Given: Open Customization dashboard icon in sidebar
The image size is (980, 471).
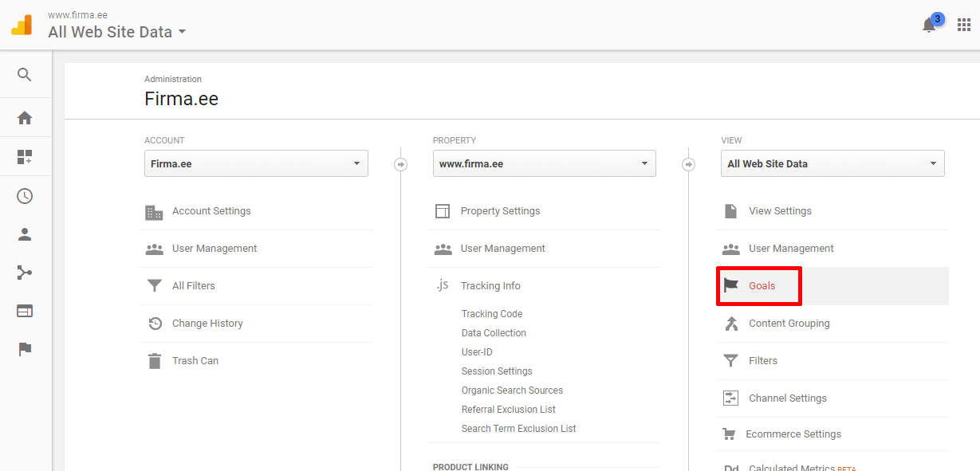Looking at the screenshot, I should pyautogui.click(x=25, y=157).
